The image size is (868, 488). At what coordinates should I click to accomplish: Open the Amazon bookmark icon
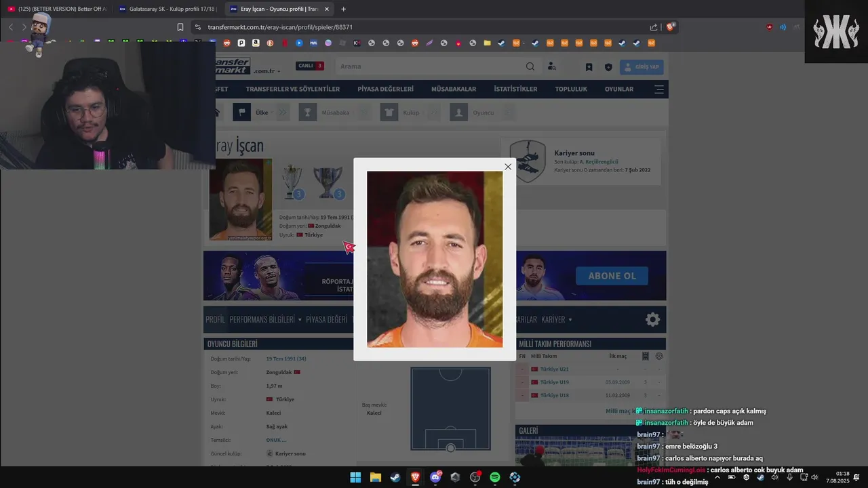(x=256, y=43)
